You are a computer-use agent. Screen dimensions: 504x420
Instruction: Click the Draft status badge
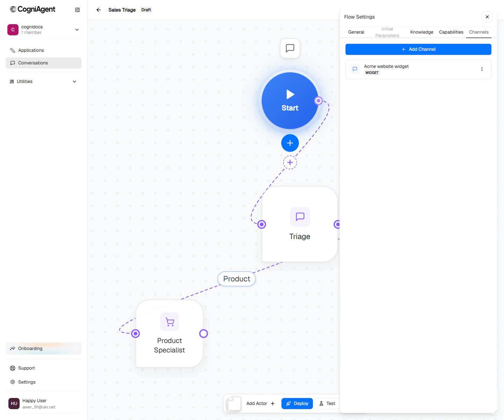tap(146, 10)
